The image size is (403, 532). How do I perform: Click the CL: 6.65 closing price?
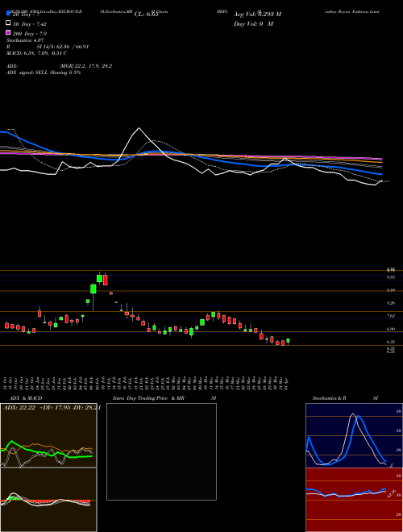pos(147,15)
